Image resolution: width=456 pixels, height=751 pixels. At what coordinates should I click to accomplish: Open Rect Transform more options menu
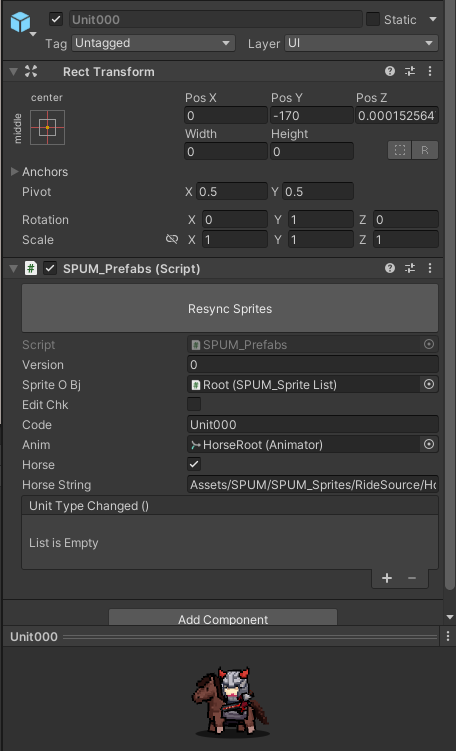click(x=430, y=71)
